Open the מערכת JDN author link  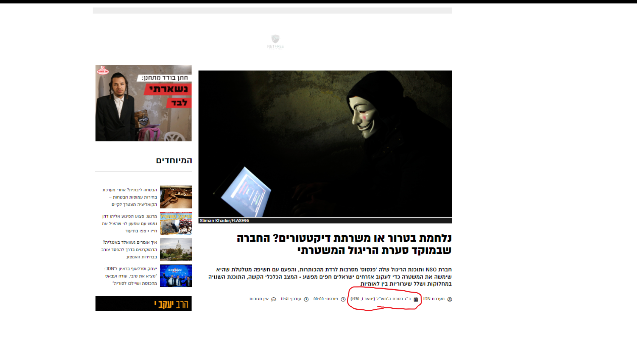(x=433, y=299)
